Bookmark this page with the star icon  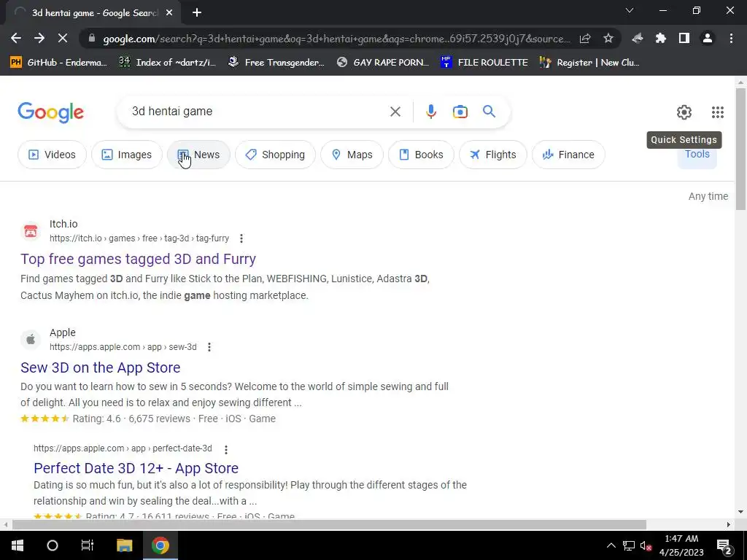(x=608, y=39)
